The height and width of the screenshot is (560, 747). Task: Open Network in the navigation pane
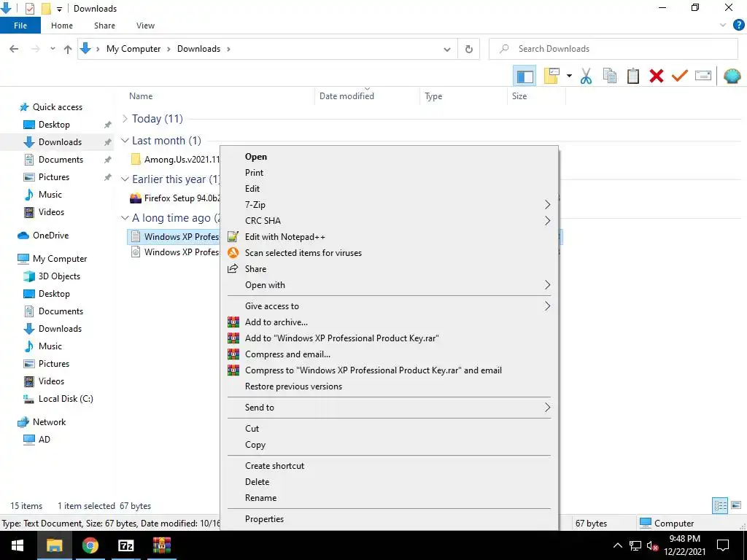point(42,422)
